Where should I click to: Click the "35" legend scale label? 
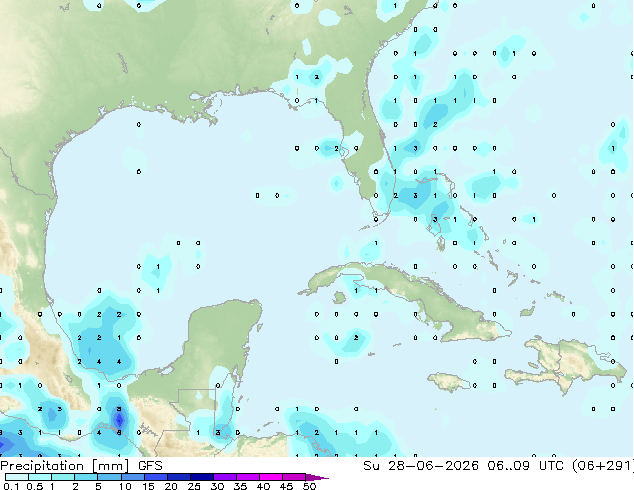(x=240, y=486)
